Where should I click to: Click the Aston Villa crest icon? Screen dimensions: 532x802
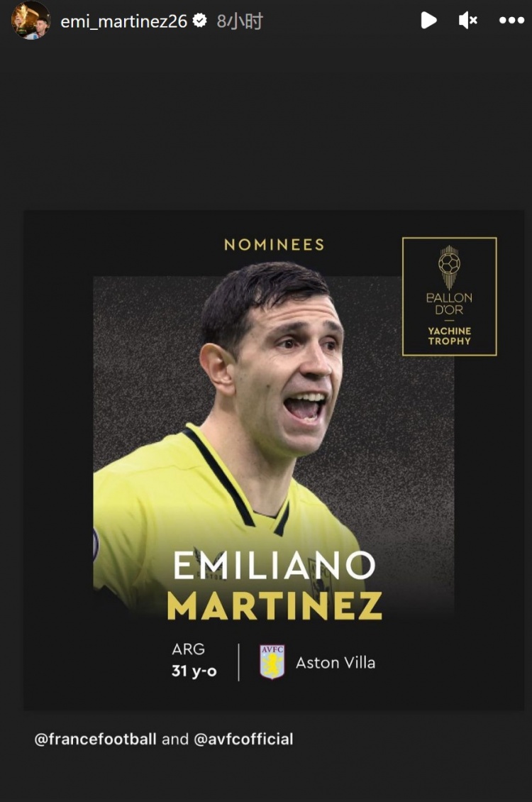coord(272,662)
